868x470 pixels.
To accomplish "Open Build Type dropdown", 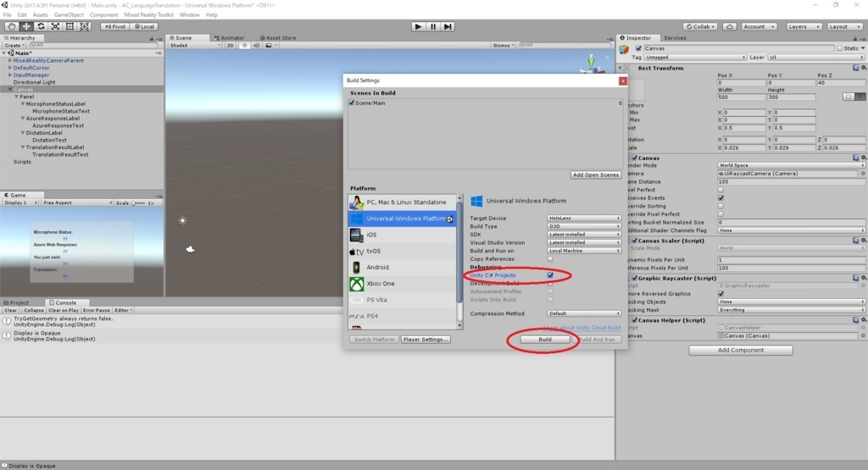I will pos(583,226).
